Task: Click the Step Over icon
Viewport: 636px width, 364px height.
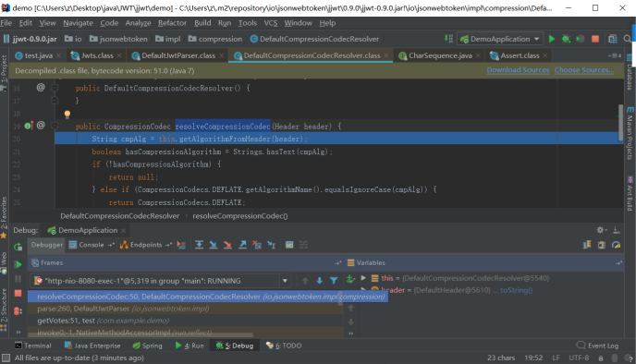Action: point(199,245)
